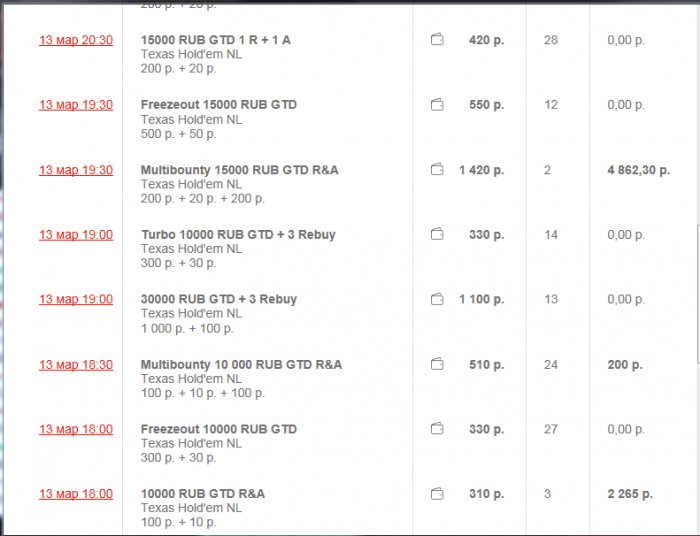Click wallet icon beside Freezeout 15000 RUB GTD
The width and height of the screenshot is (700, 536).
point(437,105)
